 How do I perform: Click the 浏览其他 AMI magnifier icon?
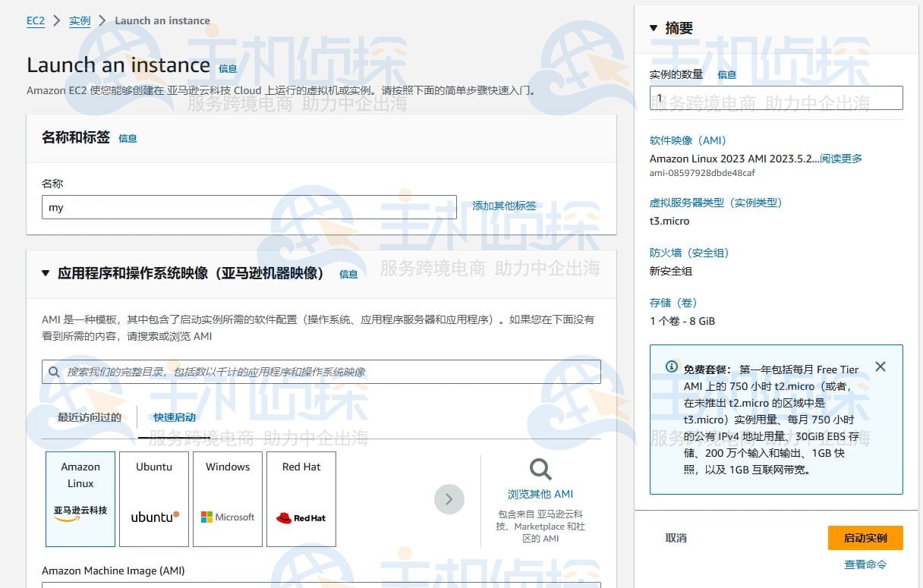click(540, 468)
